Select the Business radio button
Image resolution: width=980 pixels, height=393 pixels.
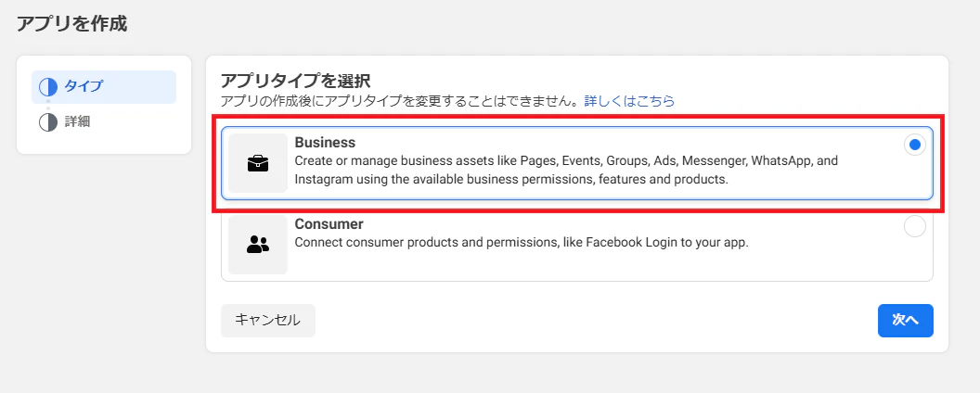(x=915, y=145)
